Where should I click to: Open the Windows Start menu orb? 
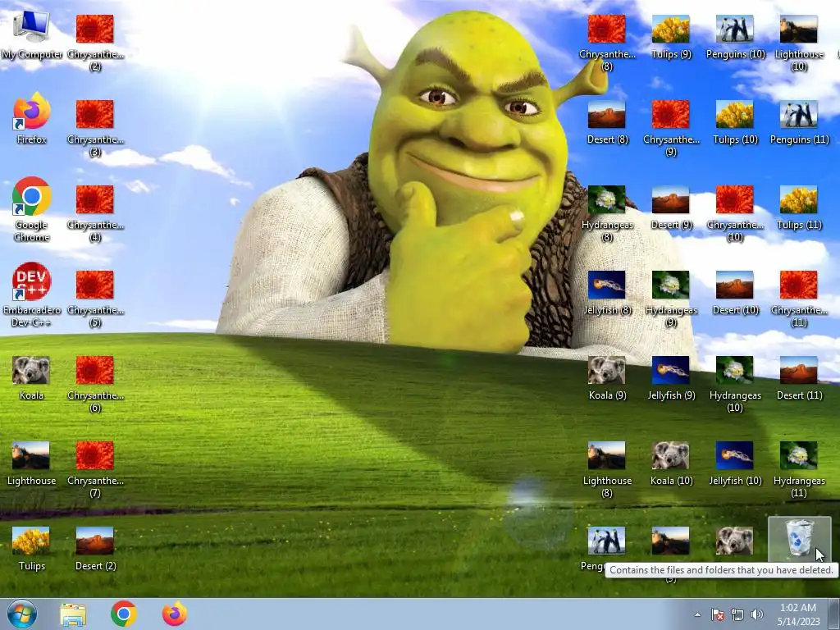[x=22, y=614]
